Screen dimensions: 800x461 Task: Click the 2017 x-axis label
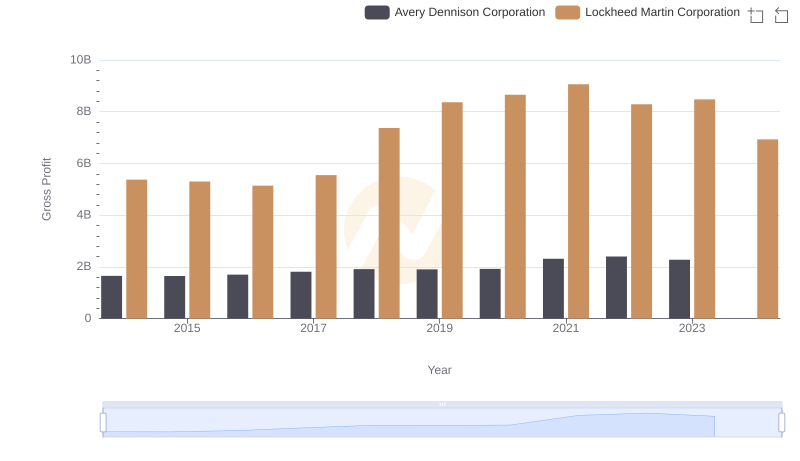(313, 328)
